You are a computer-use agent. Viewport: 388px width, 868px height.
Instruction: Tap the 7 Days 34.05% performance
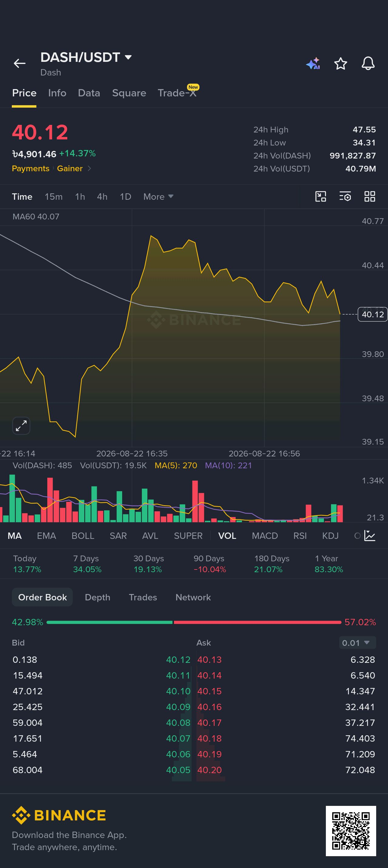point(87,564)
